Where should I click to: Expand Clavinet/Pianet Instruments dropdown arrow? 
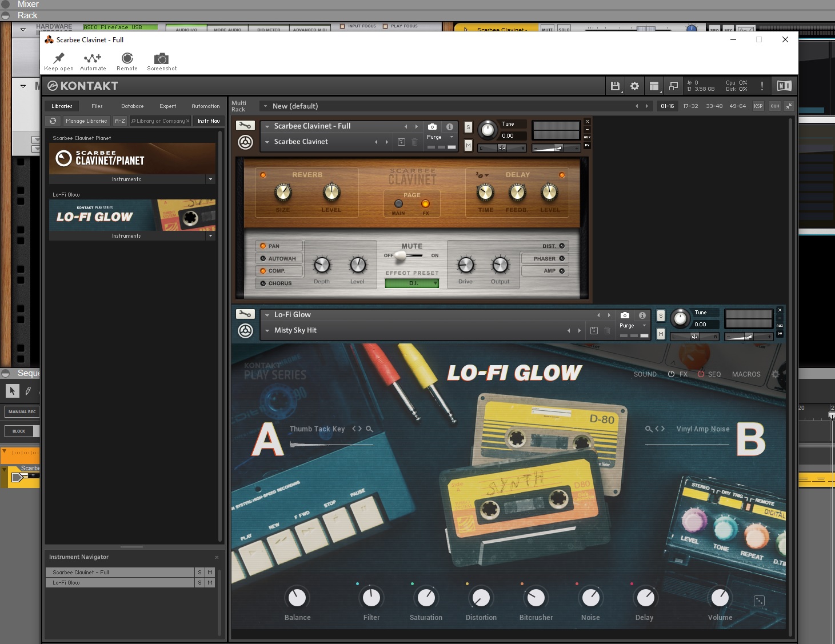coord(210,179)
